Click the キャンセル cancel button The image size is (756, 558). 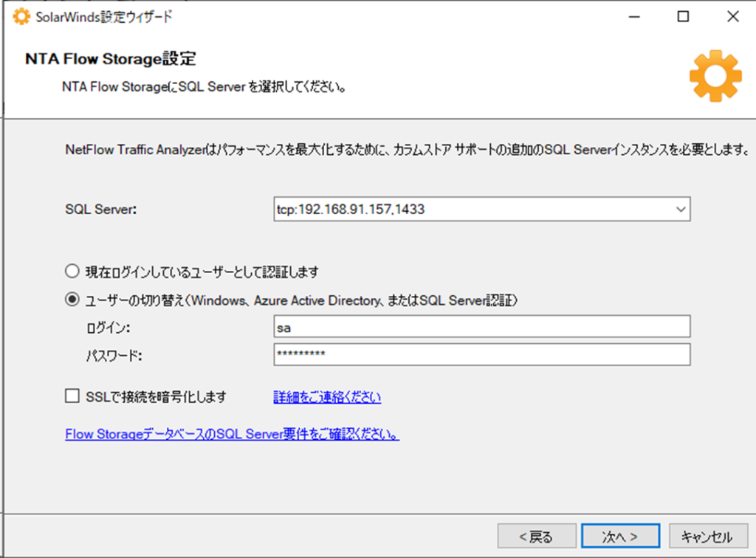[x=708, y=536]
